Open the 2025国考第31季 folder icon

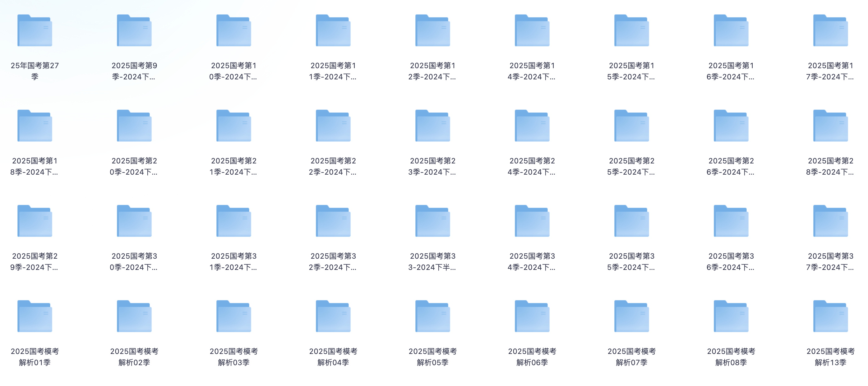(233, 221)
